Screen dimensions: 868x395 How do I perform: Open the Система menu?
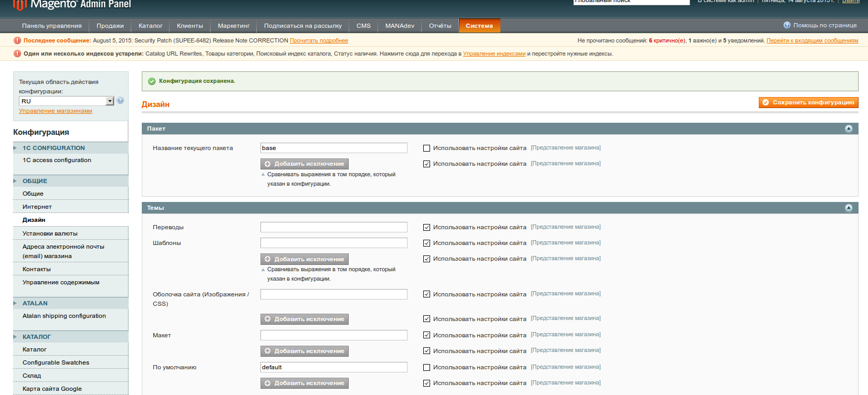click(x=479, y=26)
